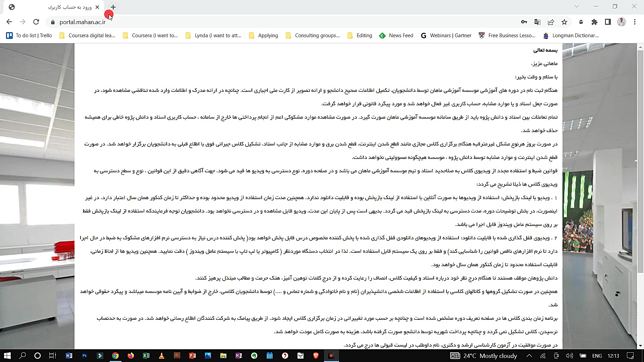The image size is (644, 362).
Task: Bookmark the page with the star icon
Action: [564, 22]
